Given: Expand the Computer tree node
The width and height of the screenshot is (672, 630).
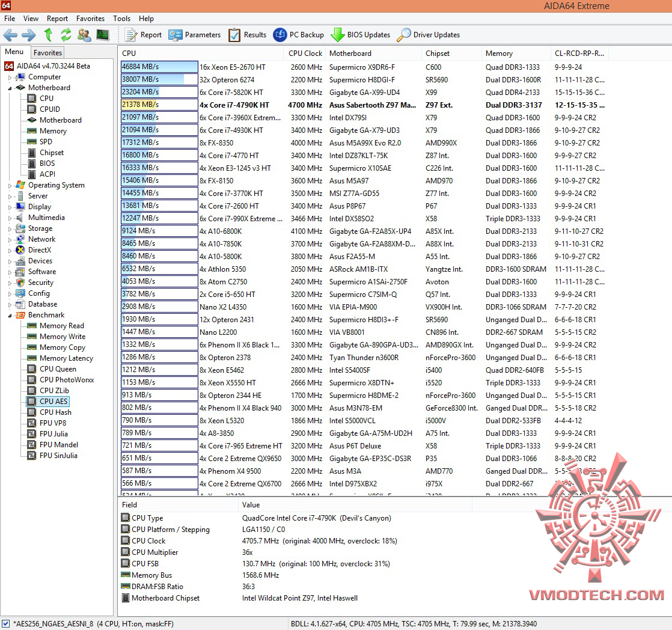Looking at the screenshot, I should pos(10,78).
